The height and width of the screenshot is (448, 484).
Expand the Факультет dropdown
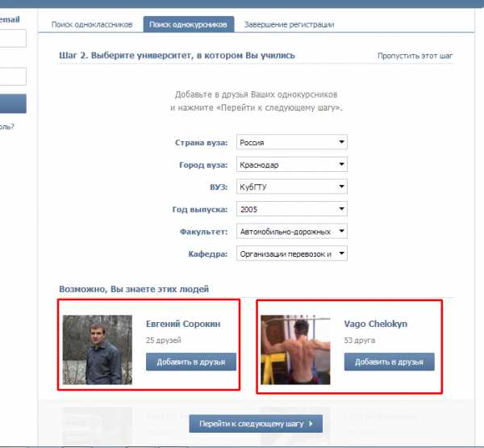pyautogui.click(x=292, y=231)
